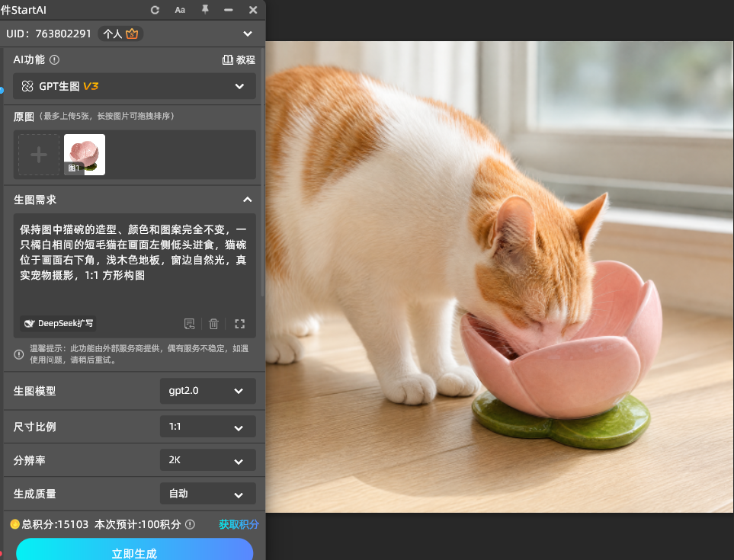Image resolution: width=734 pixels, height=560 pixels.
Task: Clear the prompt with trash icon
Action: pos(213,324)
